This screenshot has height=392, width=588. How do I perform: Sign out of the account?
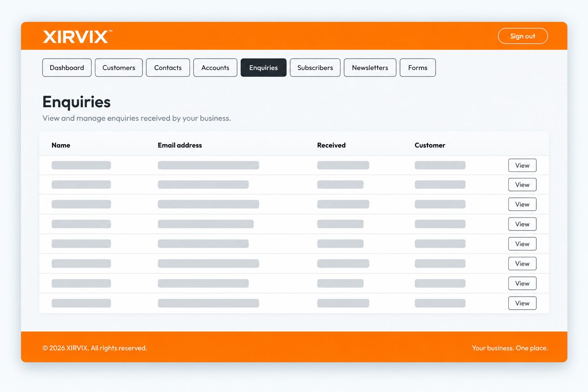pos(523,36)
